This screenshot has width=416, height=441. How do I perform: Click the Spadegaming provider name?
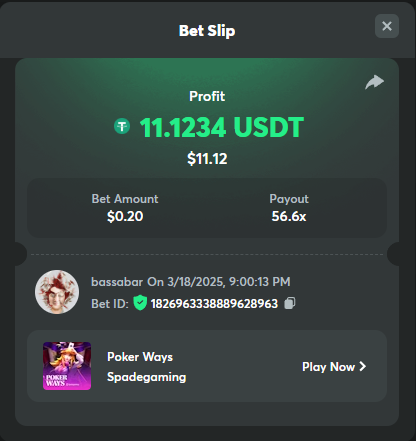(147, 377)
